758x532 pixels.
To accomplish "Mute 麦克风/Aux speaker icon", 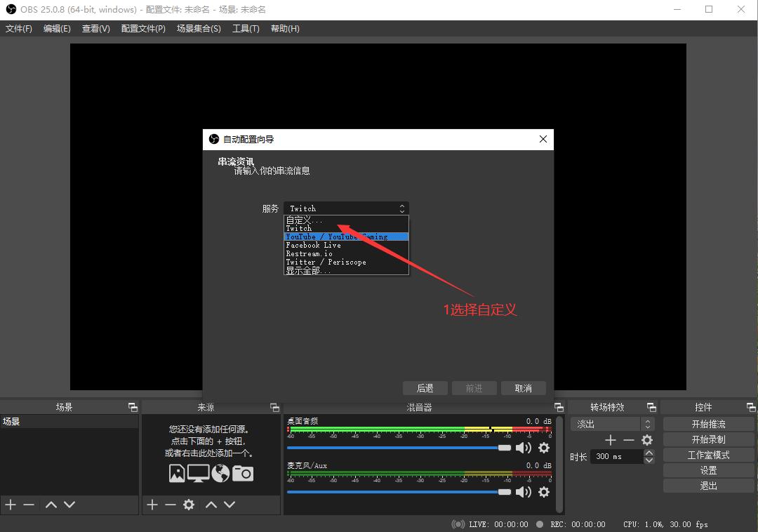I will pos(523,492).
